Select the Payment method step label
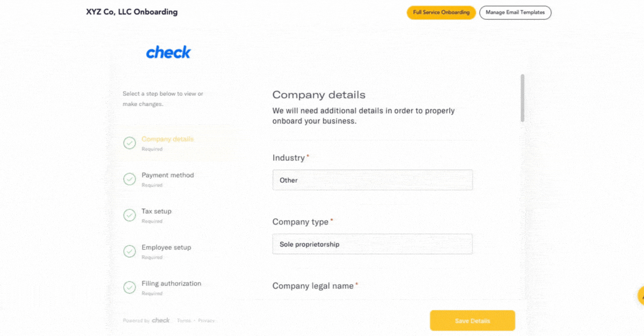The width and height of the screenshot is (644, 336). [x=167, y=175]
